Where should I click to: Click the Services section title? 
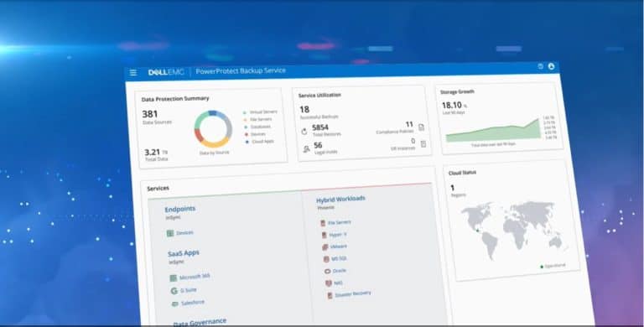pos(158,189)
